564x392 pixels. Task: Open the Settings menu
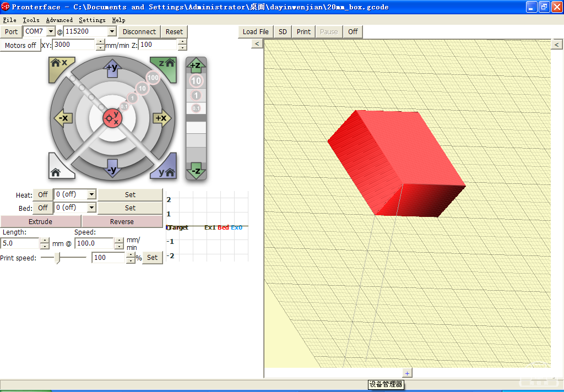(92, 20)
